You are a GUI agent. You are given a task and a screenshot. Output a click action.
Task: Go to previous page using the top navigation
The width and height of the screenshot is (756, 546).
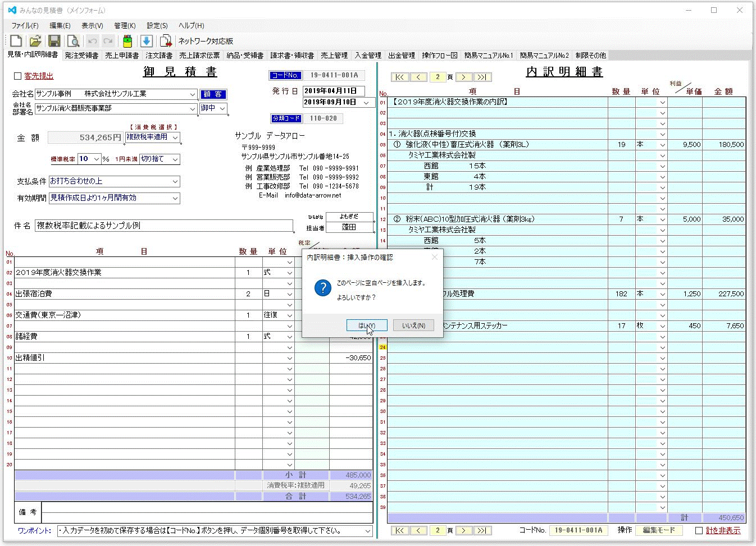418,77
